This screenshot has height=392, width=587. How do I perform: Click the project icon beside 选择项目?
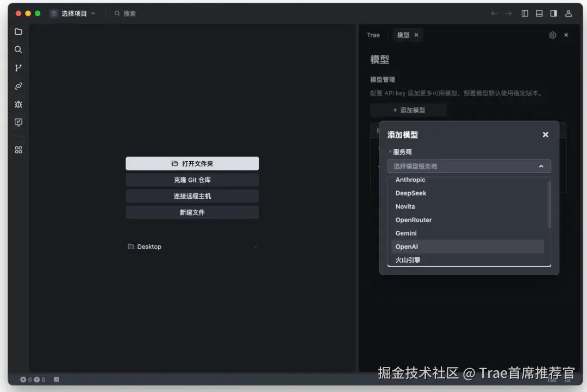click(53, 14)
